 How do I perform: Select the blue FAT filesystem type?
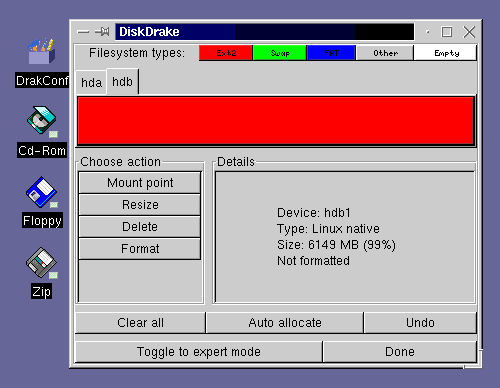point(331,53)
